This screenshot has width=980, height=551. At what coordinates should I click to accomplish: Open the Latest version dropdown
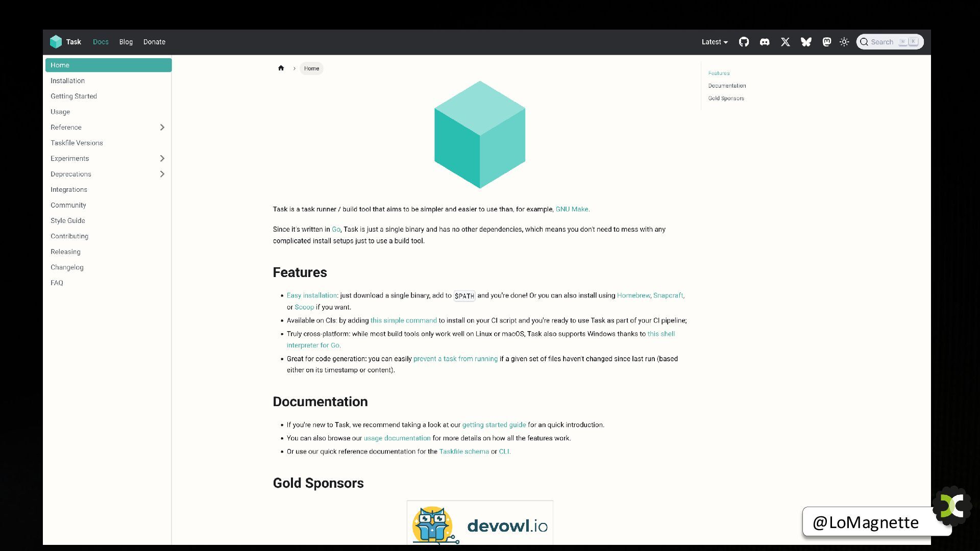pos(714,42)
